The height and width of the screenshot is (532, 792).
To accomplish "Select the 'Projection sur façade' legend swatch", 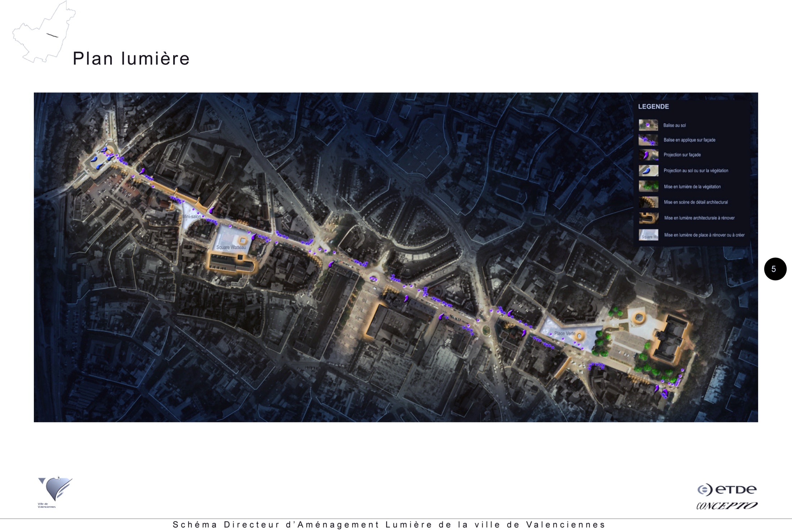I will point(648,155).
